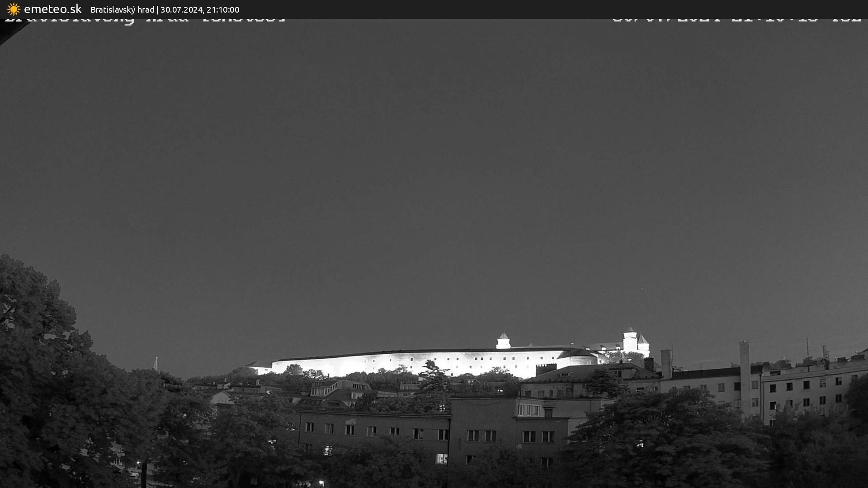The height and width of the screenshot is (488, 868).
Task: Click the separator between location and date
Action: (x=158, y=9)
